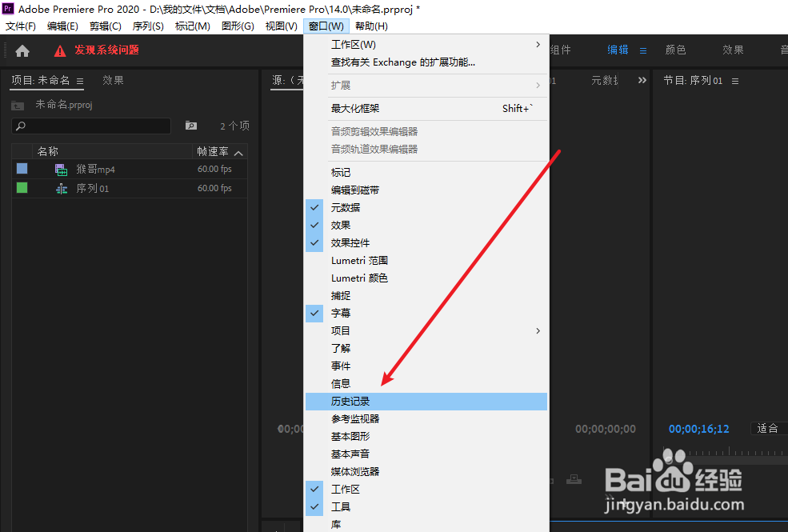Image resolution: width=788 pixels, height=532 pixels.
Task: Click the new search bin icon
Action: point(191,126)
